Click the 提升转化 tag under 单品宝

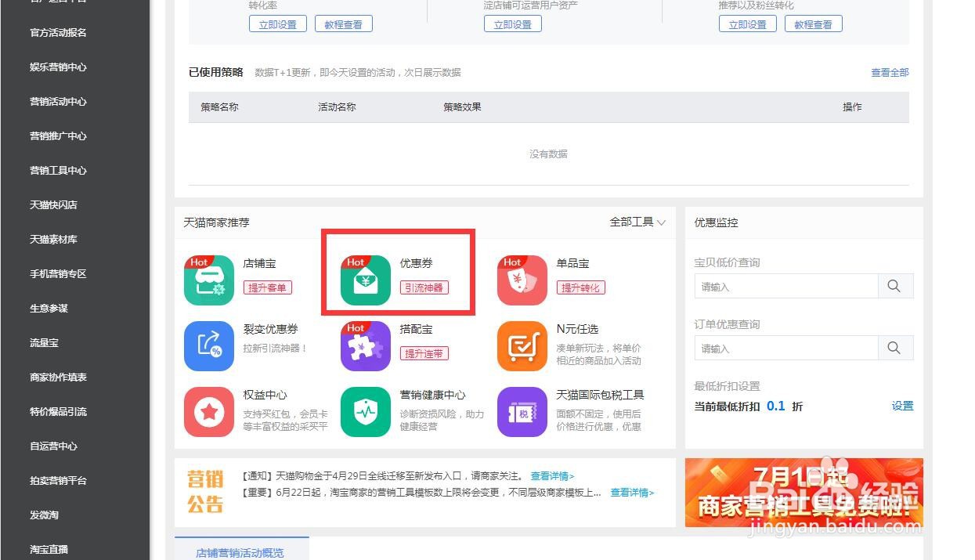pyautogui.click(x=581, y=287)
